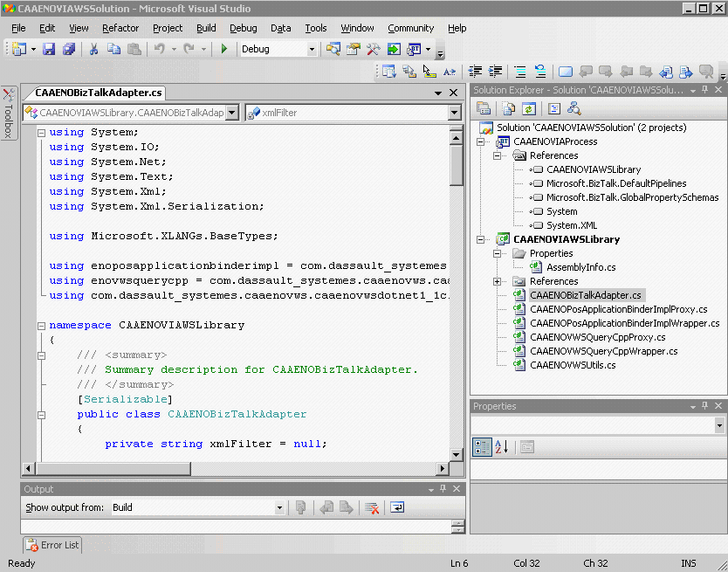Click the Display Word Completion icon
This screenshot has height=572, width=728.
click(450, 72)
